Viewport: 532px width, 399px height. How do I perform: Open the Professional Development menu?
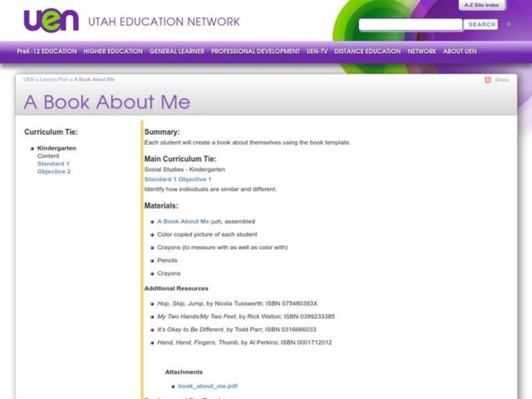pos(255,51)
